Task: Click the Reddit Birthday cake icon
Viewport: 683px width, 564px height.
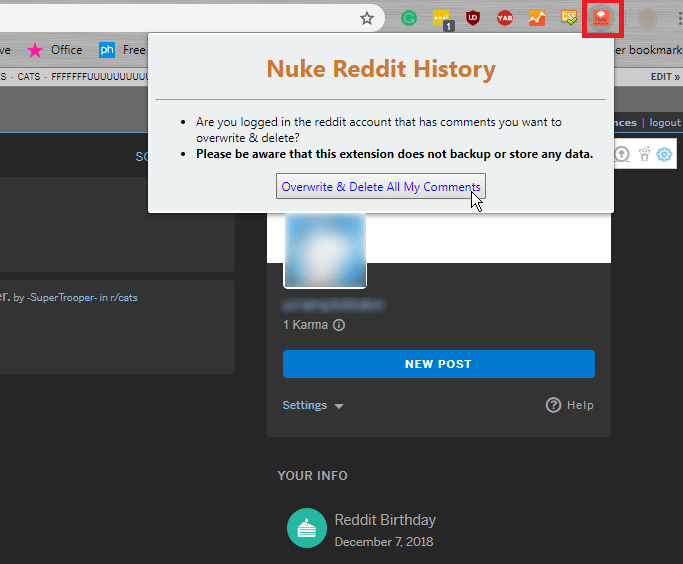Action: [x=307, y=528]
